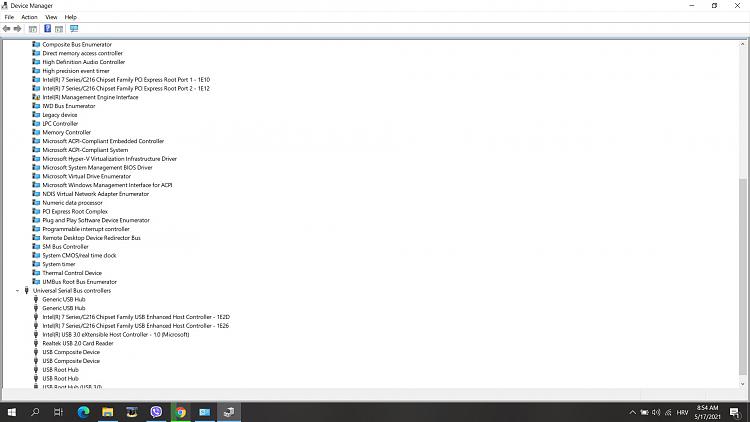
Task: Select Microsoft System Management BIOS Driver
Action: point(97,167)
